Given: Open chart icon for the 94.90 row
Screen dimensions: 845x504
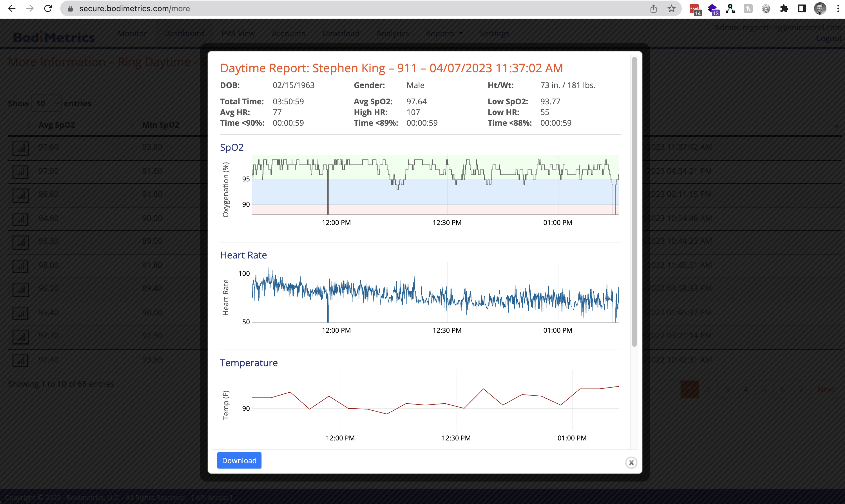Looking at the screenshot, I should point(21,219).
